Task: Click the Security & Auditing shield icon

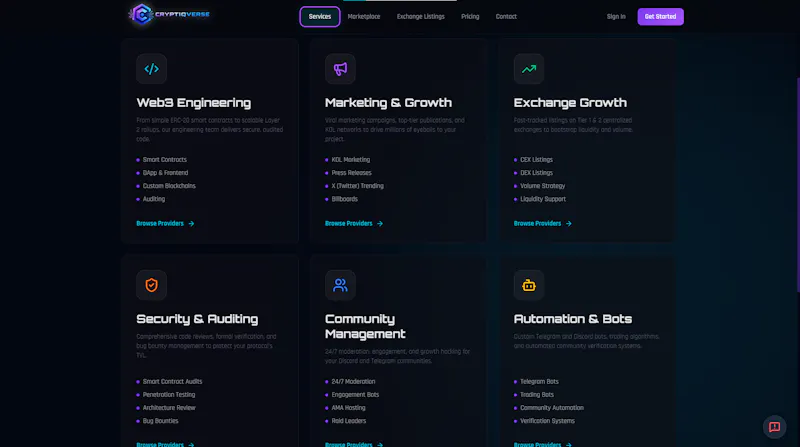Action: click(152, 285)
